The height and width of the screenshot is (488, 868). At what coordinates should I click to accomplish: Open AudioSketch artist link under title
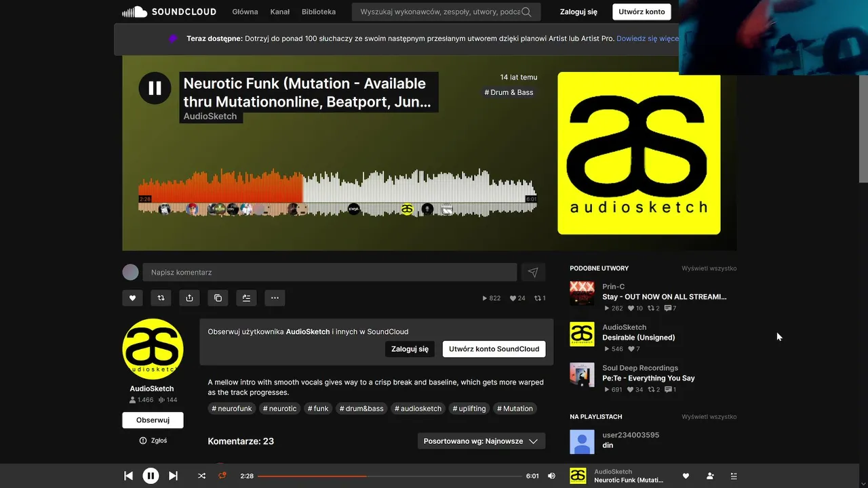point(210,117)
